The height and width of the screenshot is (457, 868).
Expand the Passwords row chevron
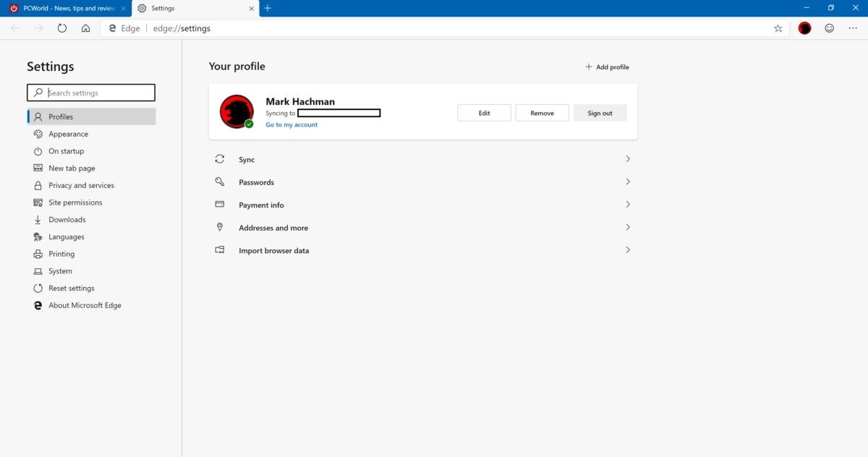628,181
